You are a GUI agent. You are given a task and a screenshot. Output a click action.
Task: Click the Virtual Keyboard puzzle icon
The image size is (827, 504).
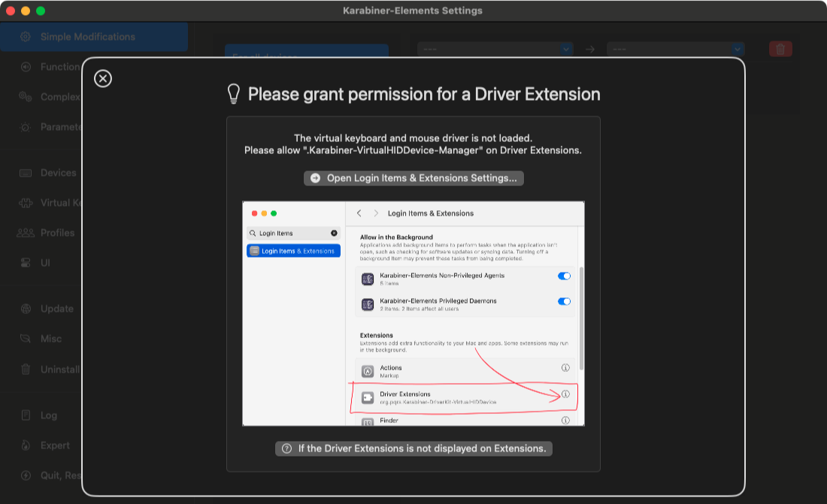[26, 203]
